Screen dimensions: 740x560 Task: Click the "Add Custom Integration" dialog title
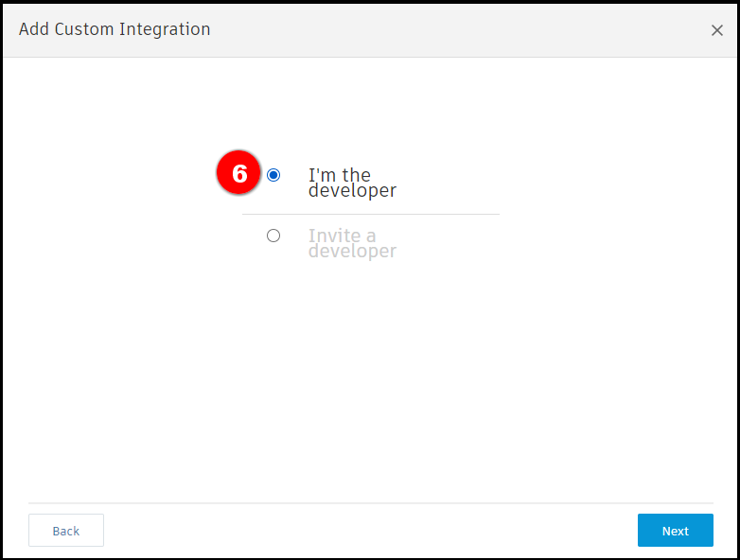pos(115,29)
